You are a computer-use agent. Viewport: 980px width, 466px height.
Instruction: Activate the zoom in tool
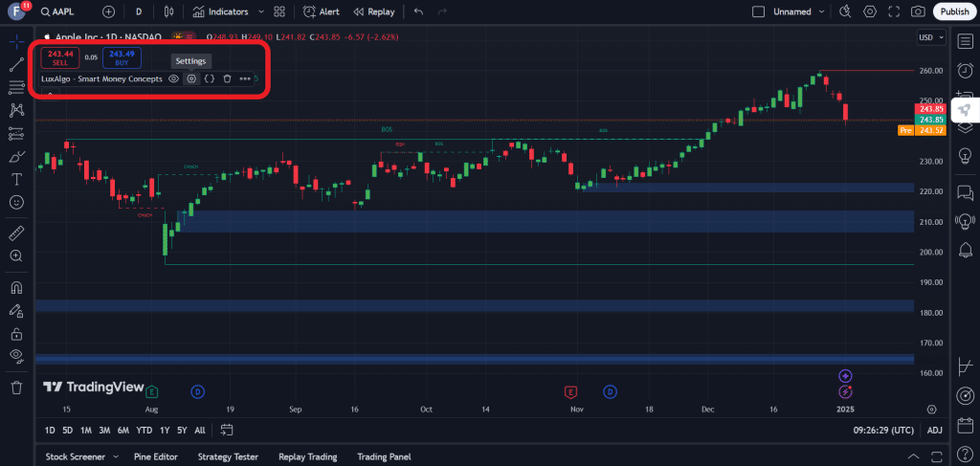coord(17,256)
